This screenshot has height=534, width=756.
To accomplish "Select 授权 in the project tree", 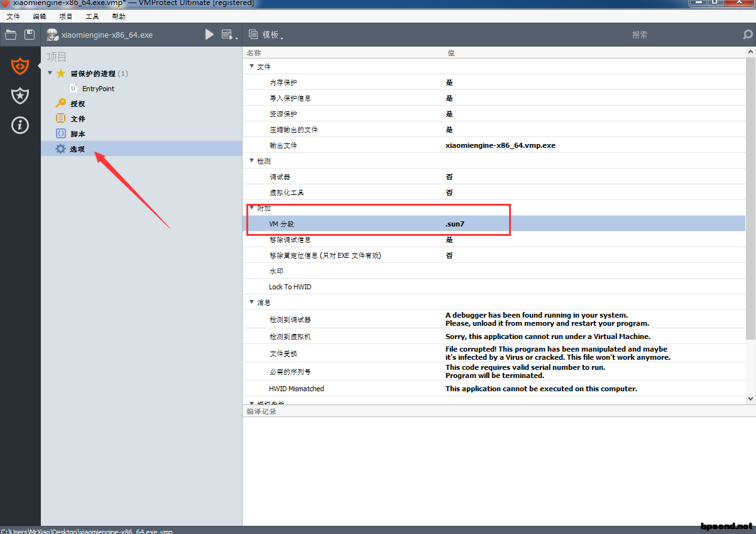I will tap(78, 104).
